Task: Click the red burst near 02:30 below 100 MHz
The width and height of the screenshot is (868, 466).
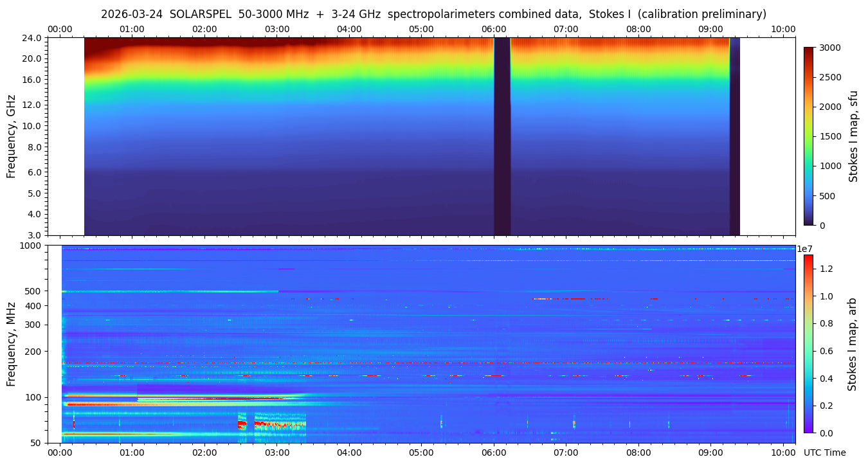Action: pyautogui.click(x=242, y=424)
